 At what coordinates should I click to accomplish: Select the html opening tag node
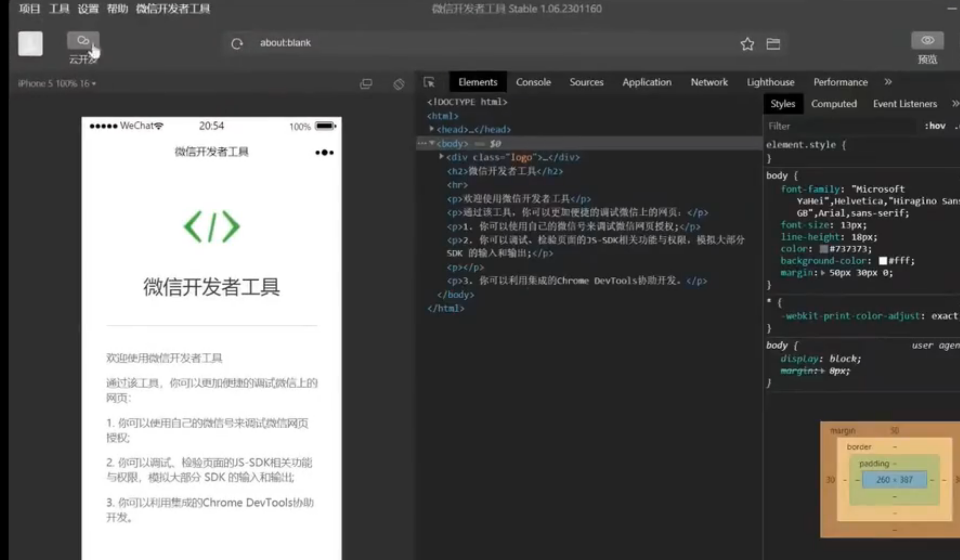(442, 115)
